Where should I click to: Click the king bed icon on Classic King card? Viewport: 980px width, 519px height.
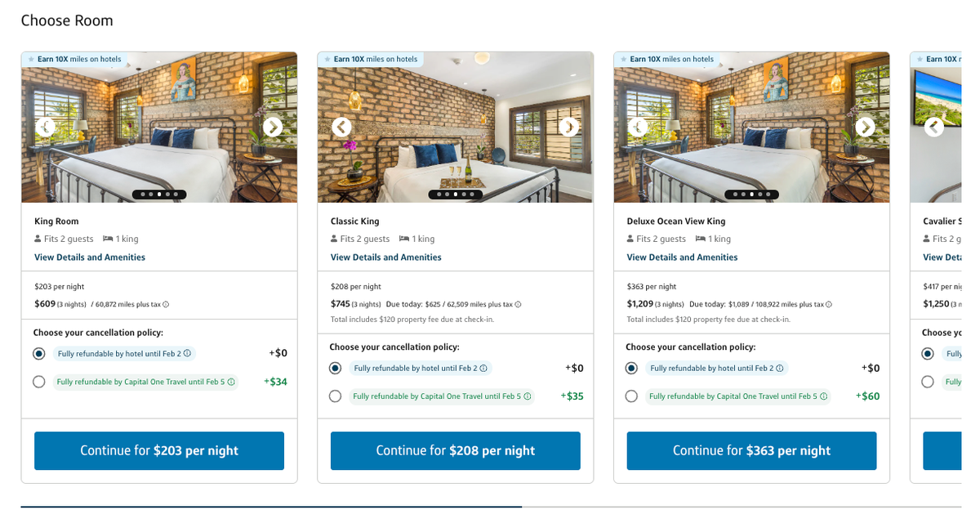tap(405, 239)
